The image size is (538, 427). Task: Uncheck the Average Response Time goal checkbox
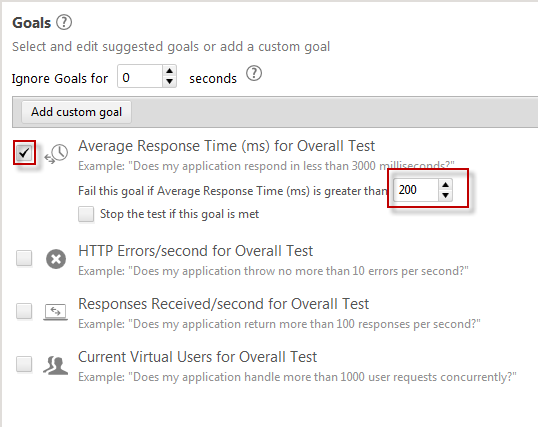point(24,152)
